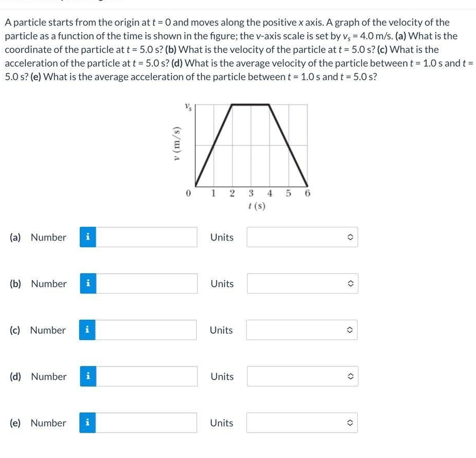
Task: Open the Units dropdown for part (d)
Action: pos(302,376)
